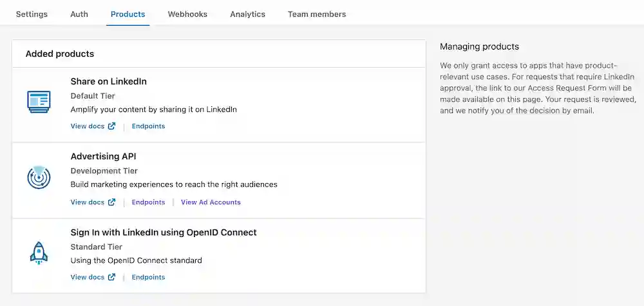This screenshot has height=306, width=644.
Task: Open Endpoints for Share on LinkedIn
Action: coord(148,126)
